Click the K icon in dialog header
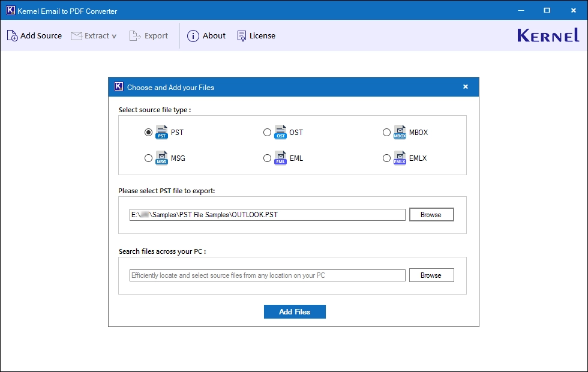 point(119,86)
